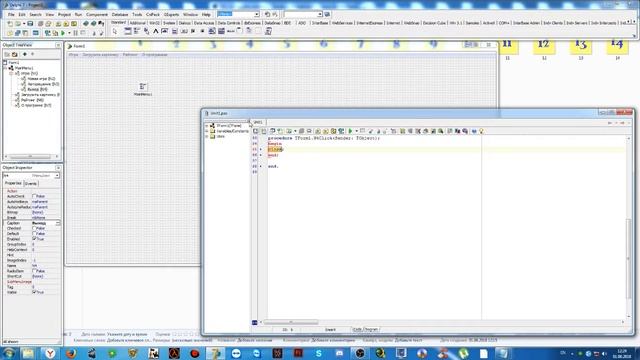Switch to the Diagram tab below editor
640x360 pixels.
tap(371, 329)
